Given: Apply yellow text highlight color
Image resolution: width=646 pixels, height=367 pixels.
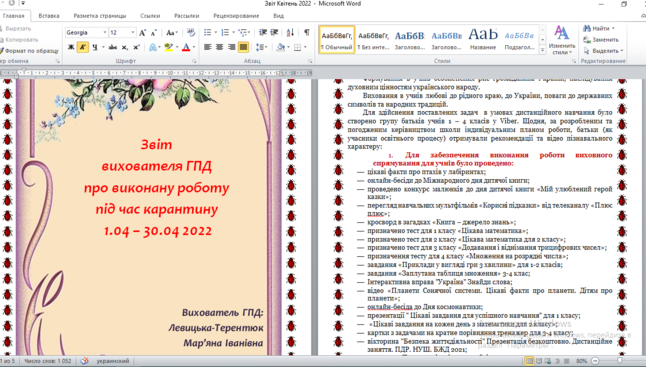Looking at the screenshot, I should point(169,47).
